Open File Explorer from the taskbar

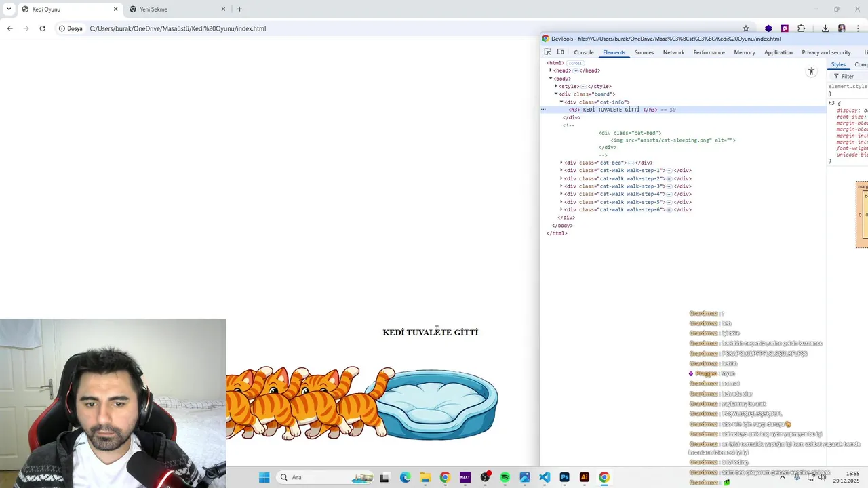425,477
